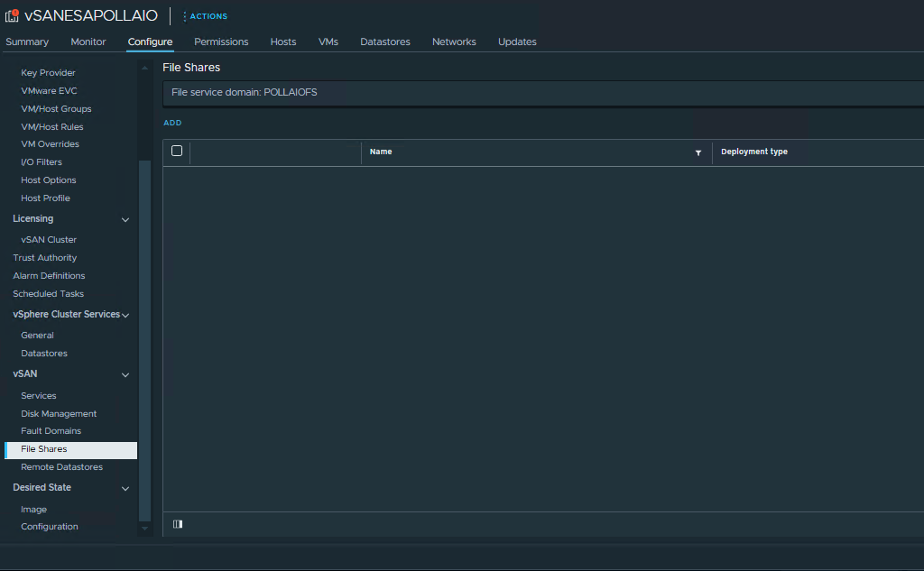Click the sidebar scroll-up arrow
This screenshot has height=571, width=924.
point(144,68)
